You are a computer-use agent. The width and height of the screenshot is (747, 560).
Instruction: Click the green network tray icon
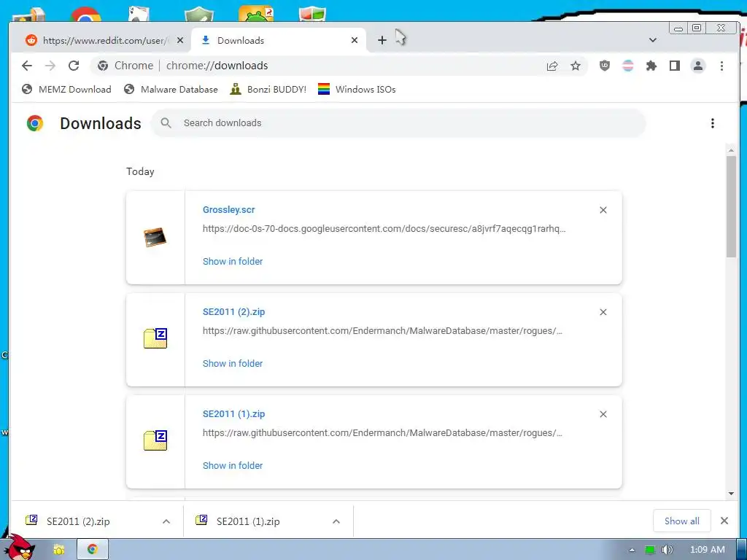[650, 550]
